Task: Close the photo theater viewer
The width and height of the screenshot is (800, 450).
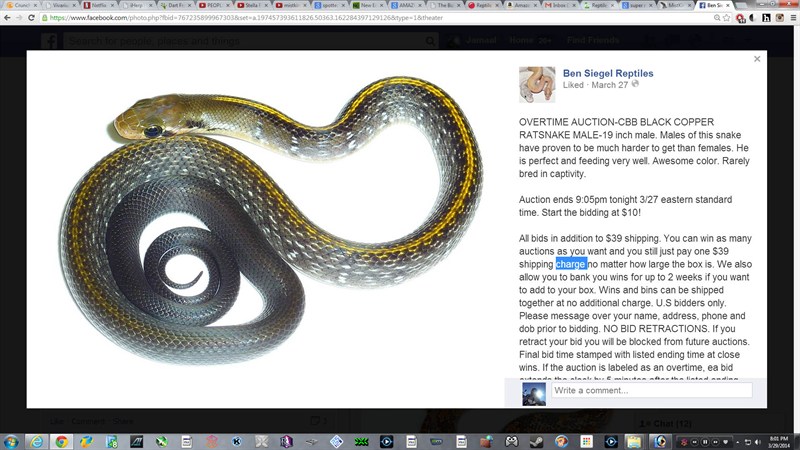Action: pos(757,59)
